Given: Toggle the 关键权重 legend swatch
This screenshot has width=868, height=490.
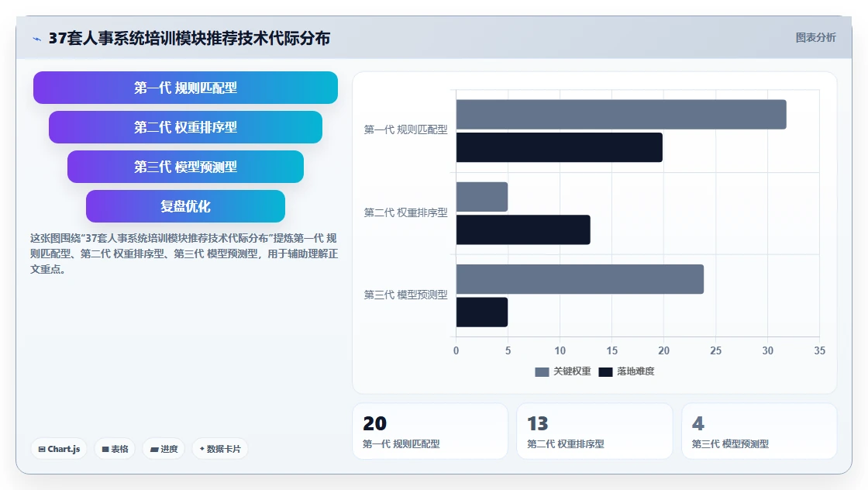Looking at the screenshot, I should pos(542,371).
